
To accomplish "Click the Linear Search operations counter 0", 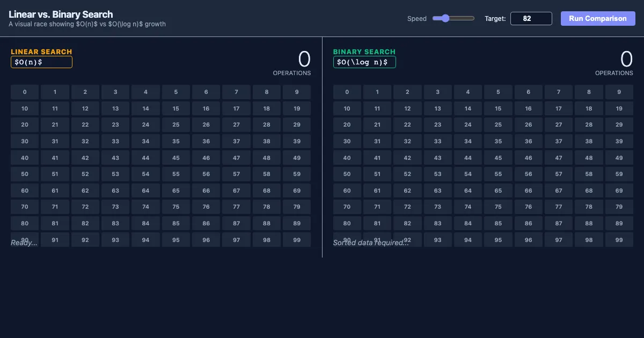I will point(304,59).
